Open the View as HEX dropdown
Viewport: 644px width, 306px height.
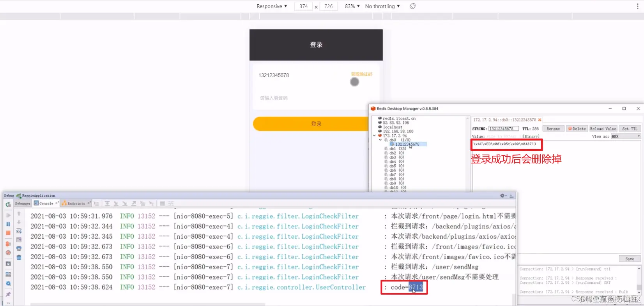click(x=626, y=136)
